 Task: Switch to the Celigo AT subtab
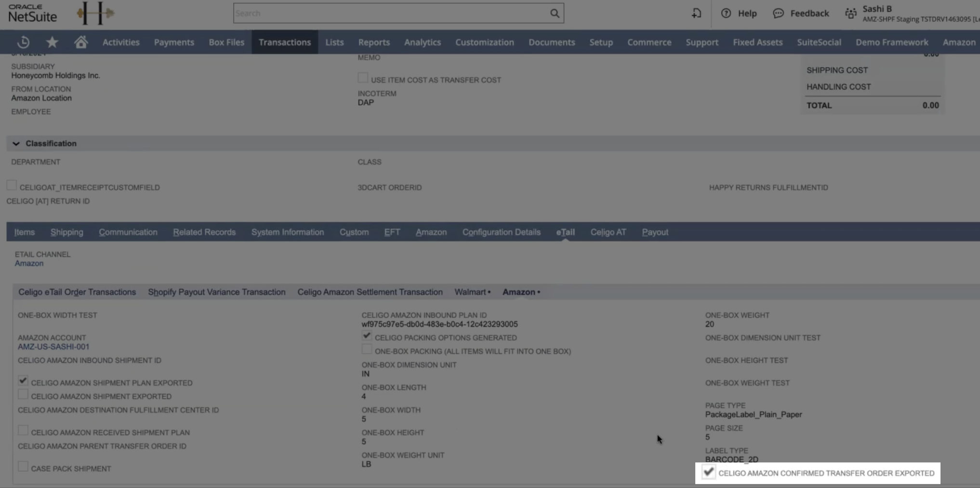(x=608, y=232)
